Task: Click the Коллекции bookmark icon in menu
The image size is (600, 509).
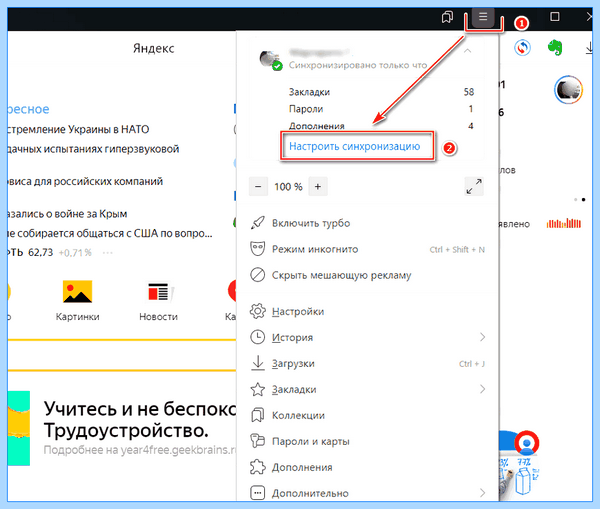Action: click(258, 415)
